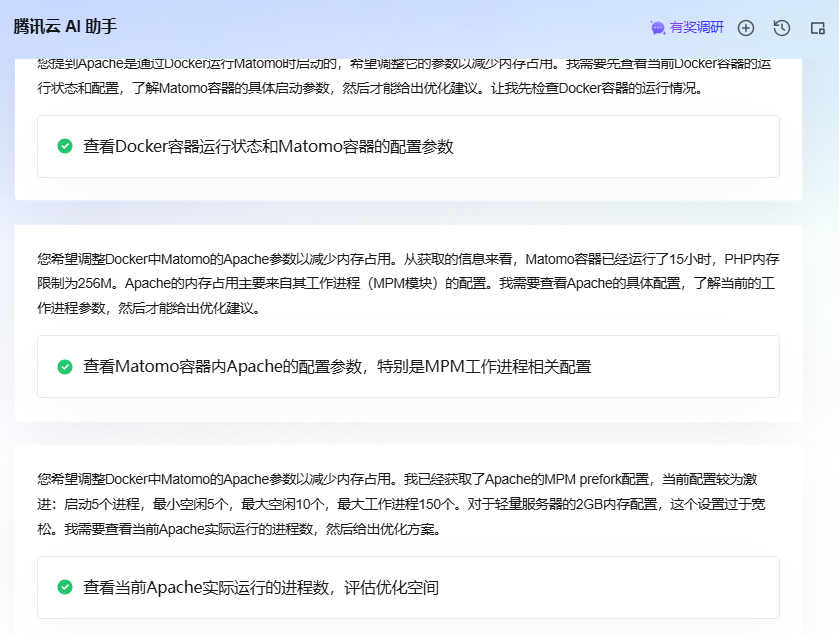
Task: Start a new conversation with plus icon
Action: tap(745, 28)
